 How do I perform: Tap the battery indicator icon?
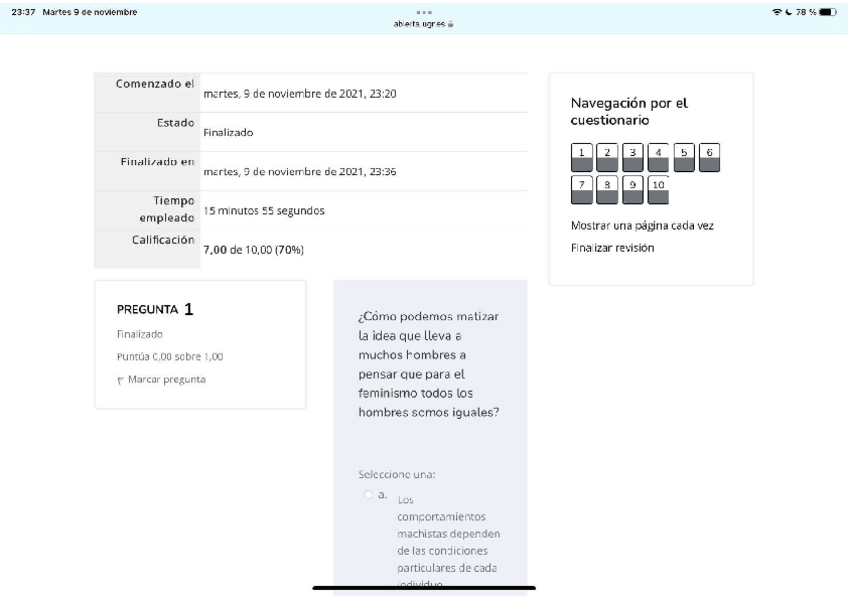[x=828, y=12]
